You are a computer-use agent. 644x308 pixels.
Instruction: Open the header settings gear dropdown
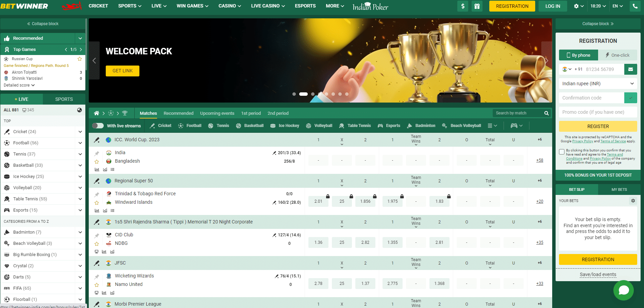coord(579,6)
